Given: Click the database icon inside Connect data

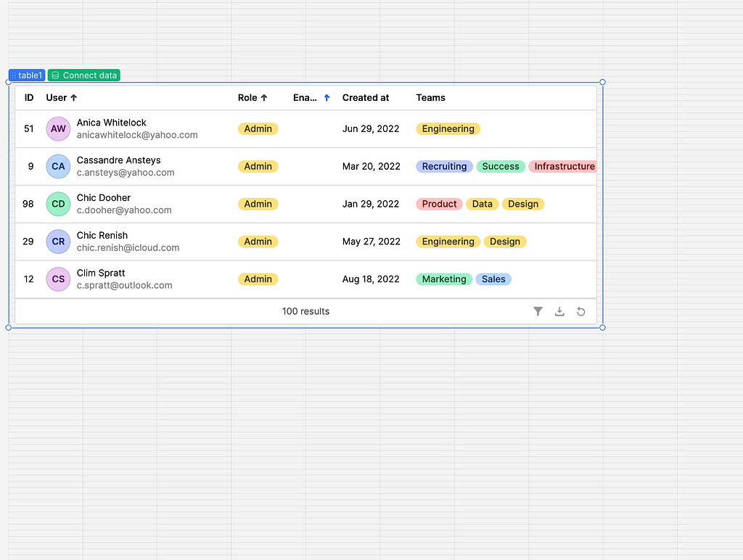Looking at the screenshot, I should point(57,75).
